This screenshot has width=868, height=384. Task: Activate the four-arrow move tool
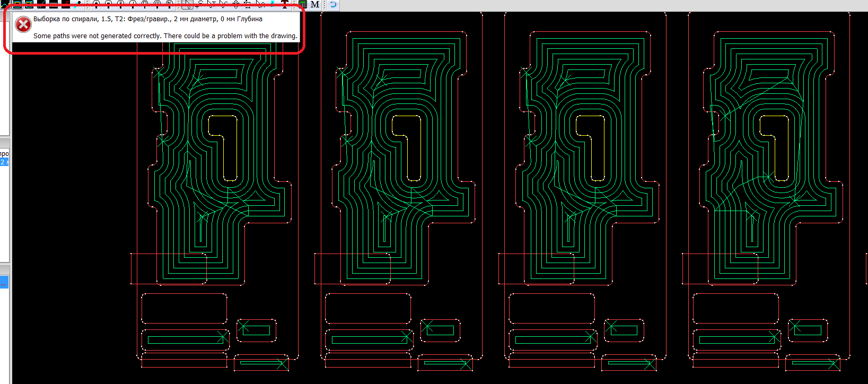coord(235,4)
